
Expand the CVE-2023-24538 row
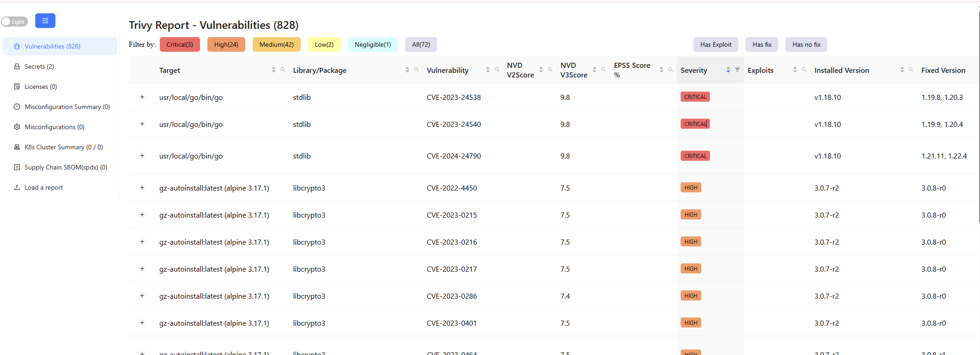tap(142, 97)
